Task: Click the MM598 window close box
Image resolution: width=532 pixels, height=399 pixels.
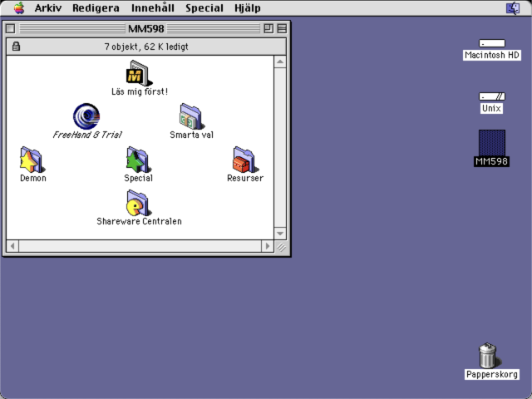Action: (11, 28)
